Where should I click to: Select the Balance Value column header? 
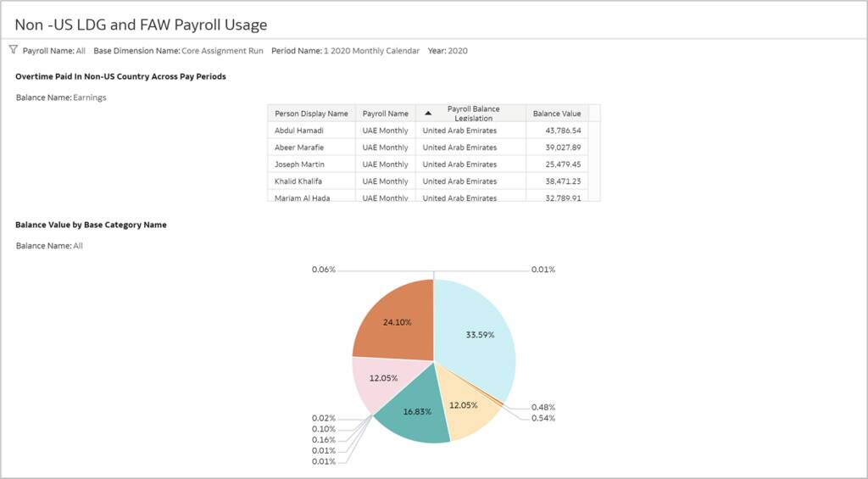tap(557, 114)
